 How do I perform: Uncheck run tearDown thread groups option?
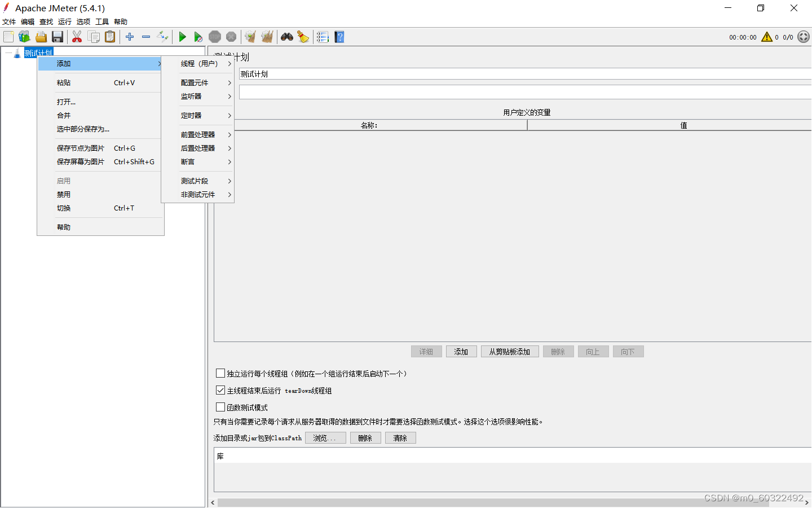point(220,390)
